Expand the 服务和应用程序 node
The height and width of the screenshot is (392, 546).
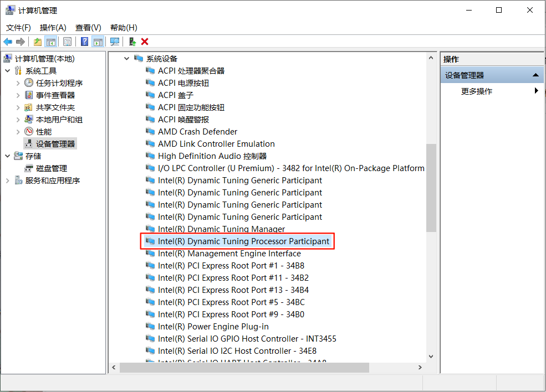point(8,180)
